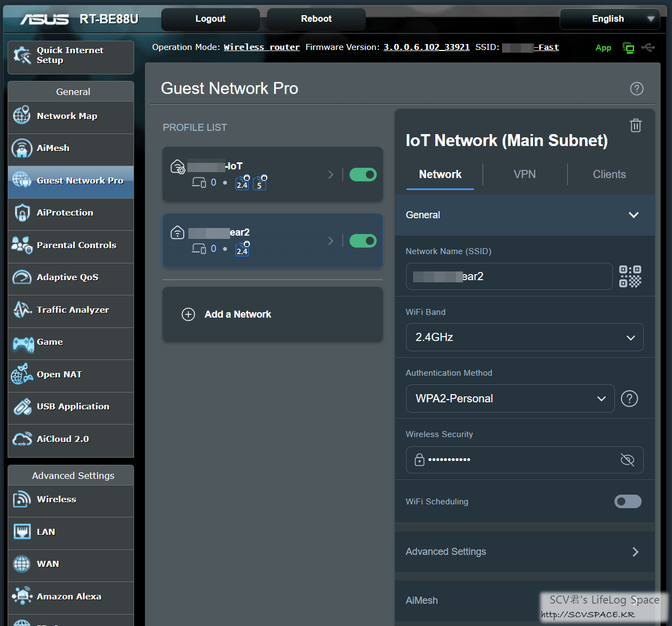Open the WiFi Band 2.4GHz dropdown
Image resolution: width=672 pixels, height=626 pixels.
(524, 337)
